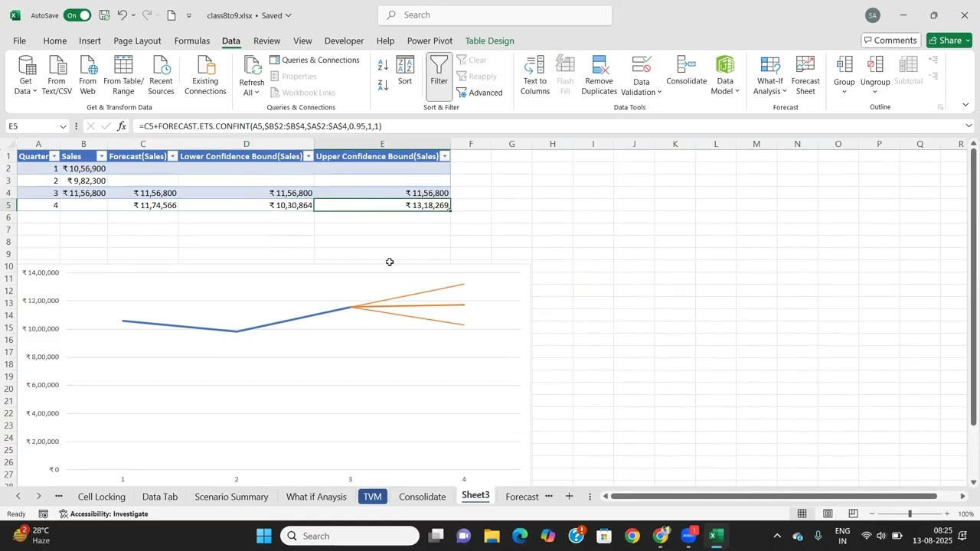Expand the Name Box dropdown
The image size is (980, 551).
pyautogui.click(x=63, y=126)
